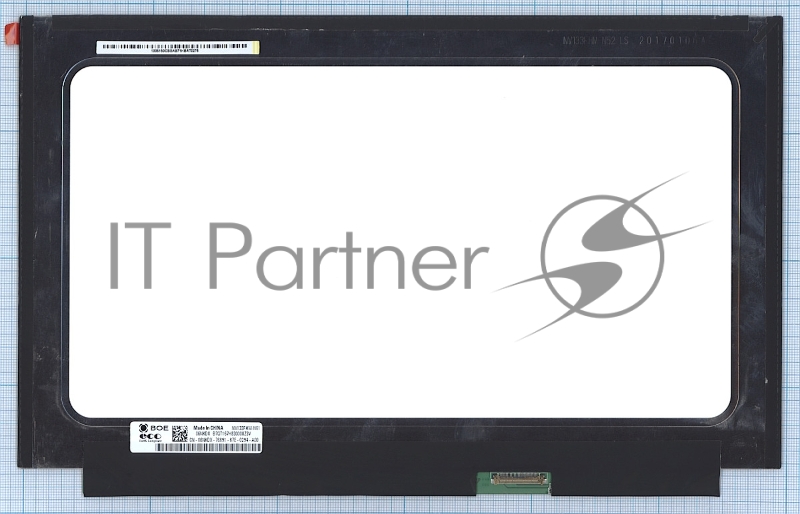Click the eco logo under BOE
Screen dimensions: 800x514
150,436
